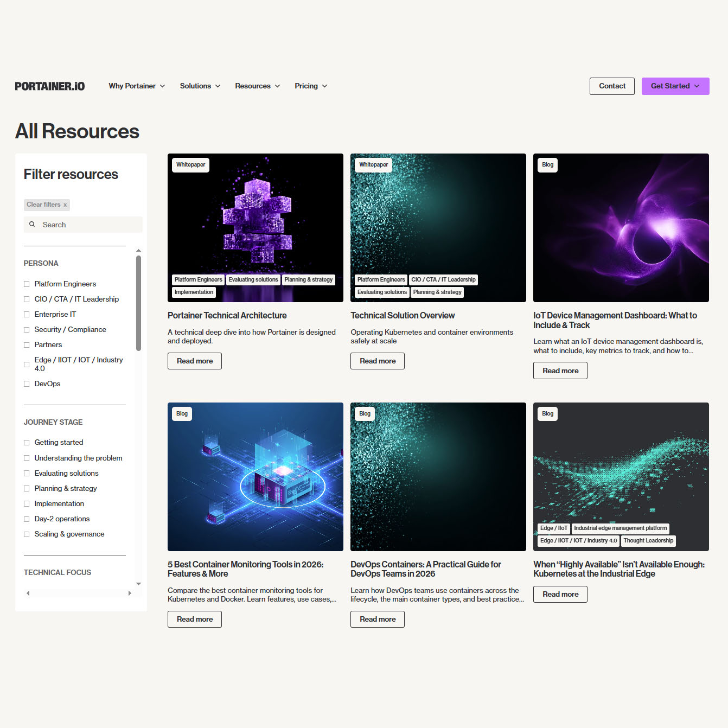Open IoT Device Management Dashboard title link
Screen dimensions: 728x728
point(615,320)
